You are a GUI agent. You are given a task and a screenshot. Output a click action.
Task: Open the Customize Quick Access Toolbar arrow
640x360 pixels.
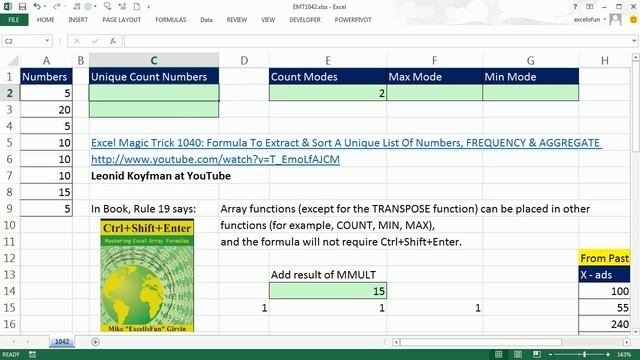pyautogui.click(x=149, y=7)
